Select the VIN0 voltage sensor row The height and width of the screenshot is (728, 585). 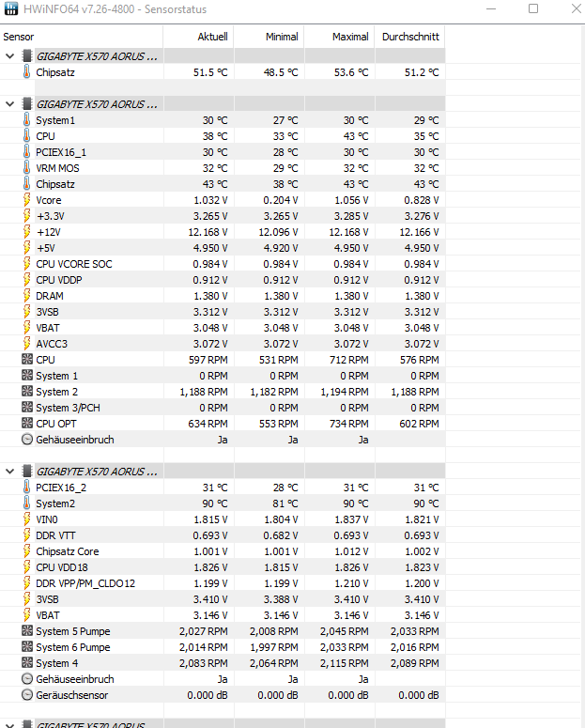pyautogui.click(x=223, y=519)
